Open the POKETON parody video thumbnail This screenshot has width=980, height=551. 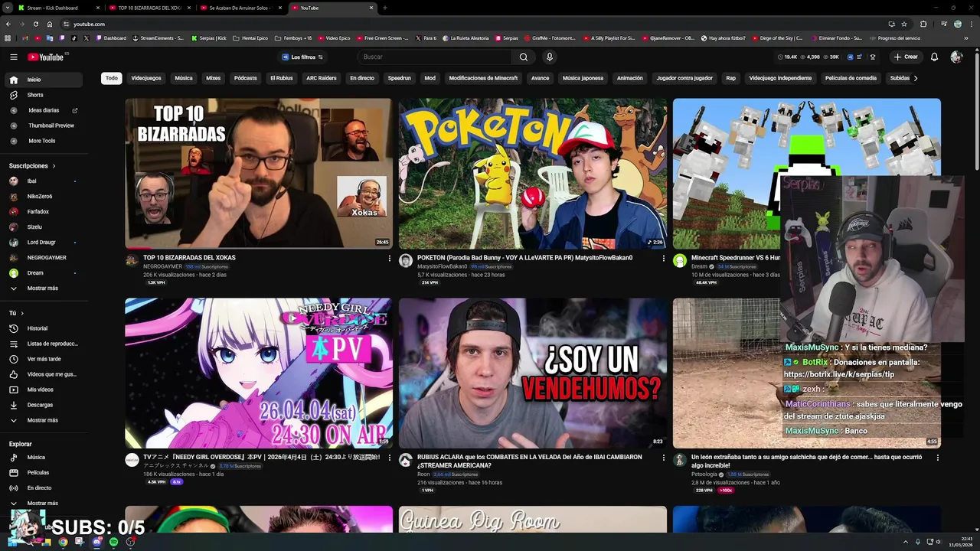533,173
